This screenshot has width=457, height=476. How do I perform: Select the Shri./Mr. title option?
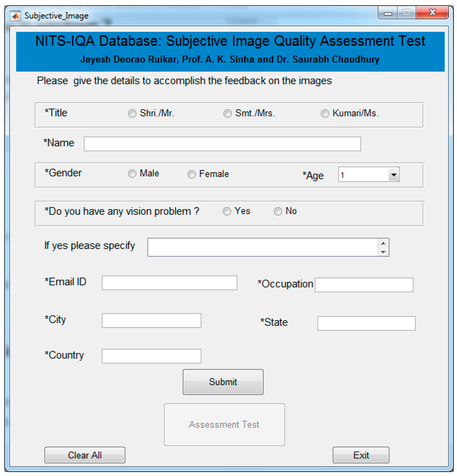click(x=132, y=113)
